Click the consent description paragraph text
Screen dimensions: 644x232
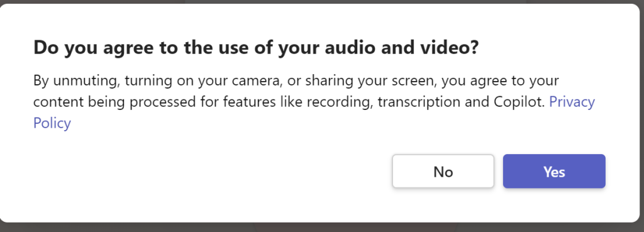click(314, 102)
